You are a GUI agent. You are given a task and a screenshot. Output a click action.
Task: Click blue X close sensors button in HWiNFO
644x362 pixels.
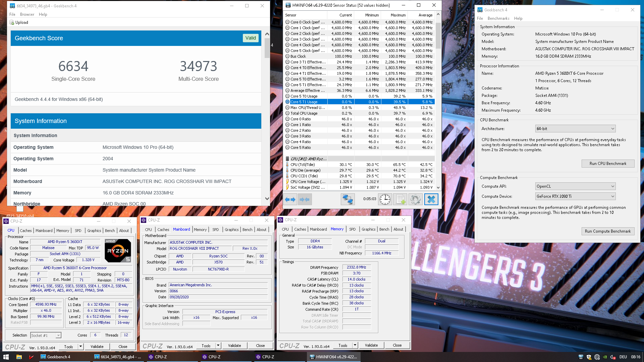pos(431,199)
